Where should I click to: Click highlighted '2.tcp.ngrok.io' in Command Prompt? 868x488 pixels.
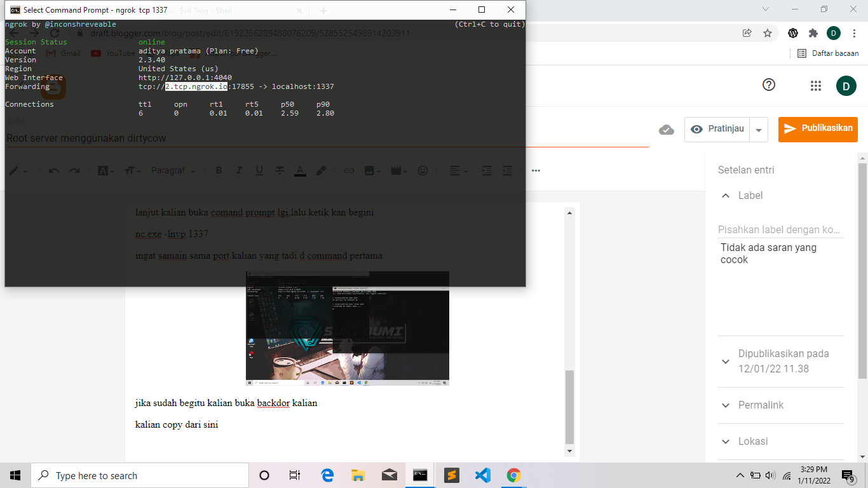tap(196, 86)
